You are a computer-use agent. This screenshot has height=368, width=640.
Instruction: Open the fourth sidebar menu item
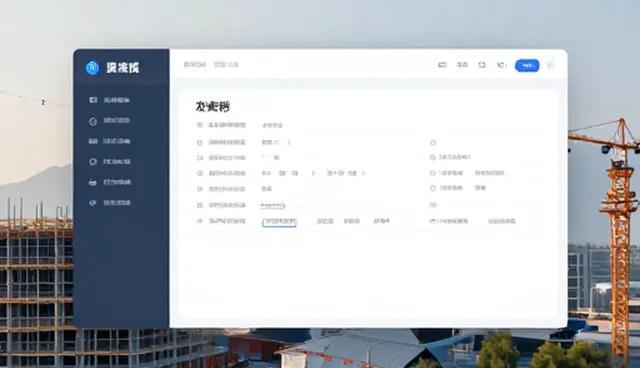[109, 162]
